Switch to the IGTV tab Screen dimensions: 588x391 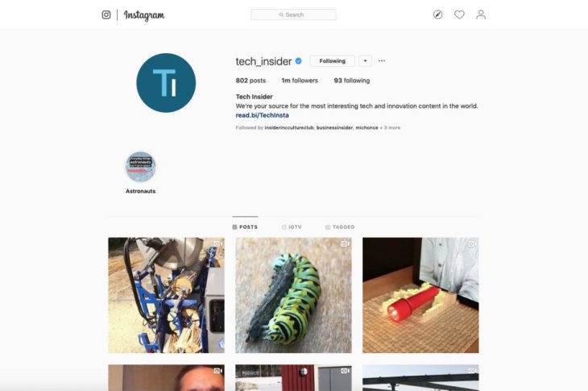[x=292, y=227]
